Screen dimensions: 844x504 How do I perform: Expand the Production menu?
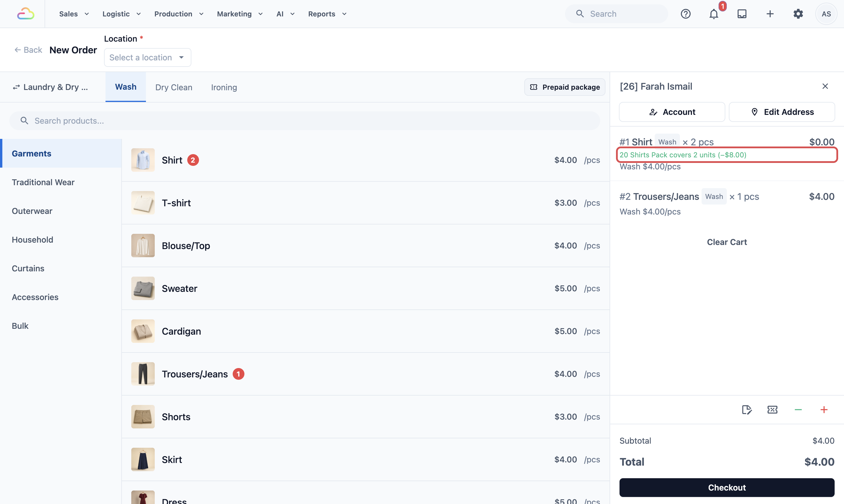pyautogui.click(x=179, y=14)
